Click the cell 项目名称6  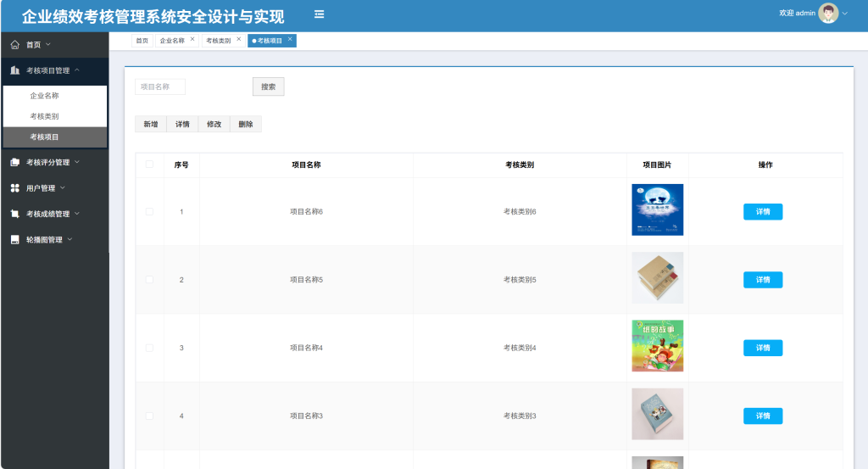(x=306, y=211)
